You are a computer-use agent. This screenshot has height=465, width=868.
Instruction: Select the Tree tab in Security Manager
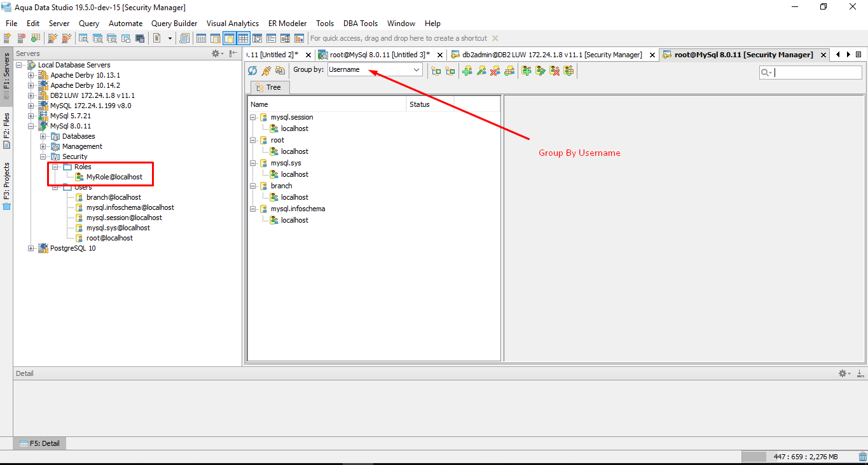click(270, 87)
